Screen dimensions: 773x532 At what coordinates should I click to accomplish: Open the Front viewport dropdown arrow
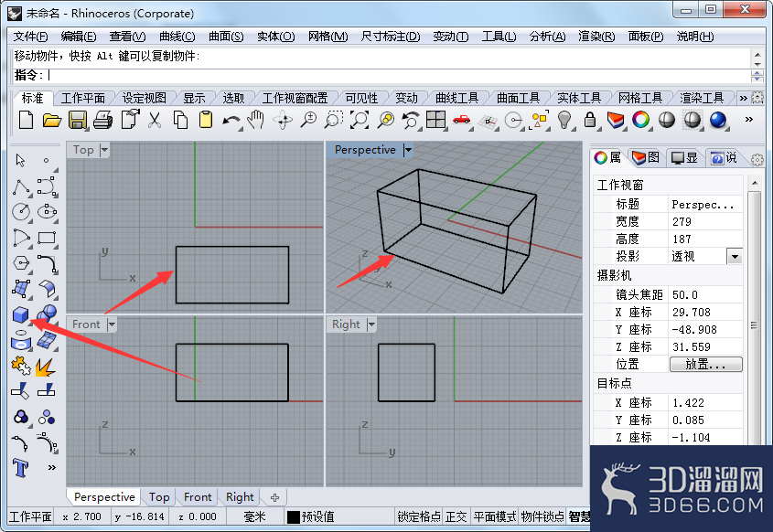pos(112,325)
